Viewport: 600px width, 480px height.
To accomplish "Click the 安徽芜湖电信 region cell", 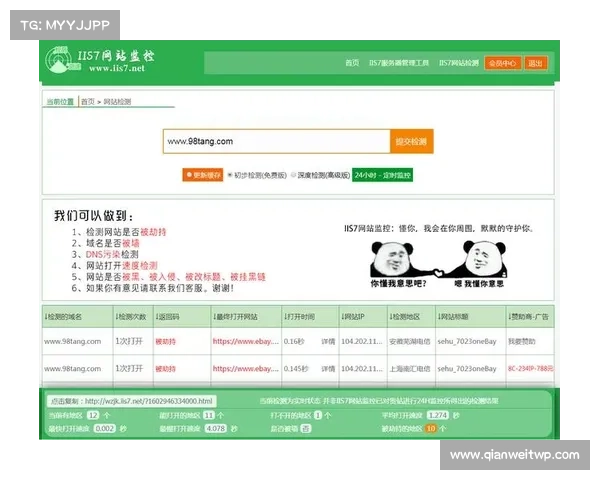I will 410,341.
